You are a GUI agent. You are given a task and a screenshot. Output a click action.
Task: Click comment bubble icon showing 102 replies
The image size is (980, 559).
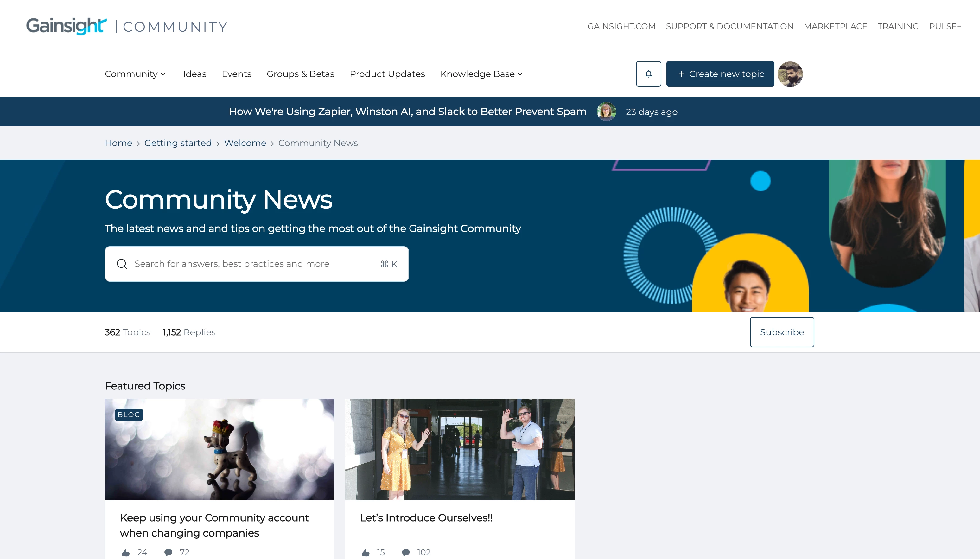pos(405,552)
